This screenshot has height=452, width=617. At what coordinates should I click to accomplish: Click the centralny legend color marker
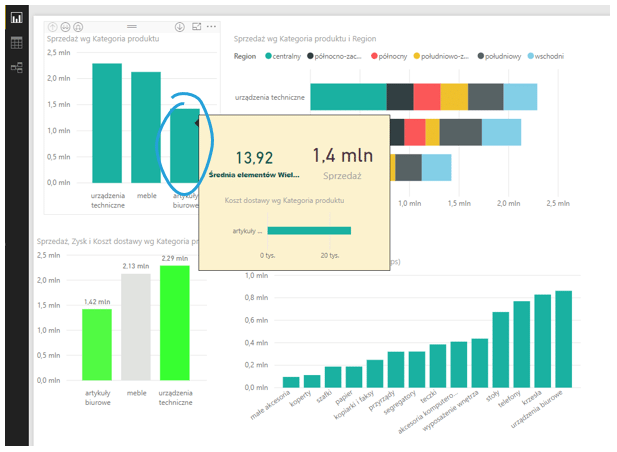(x=268, y=57)
